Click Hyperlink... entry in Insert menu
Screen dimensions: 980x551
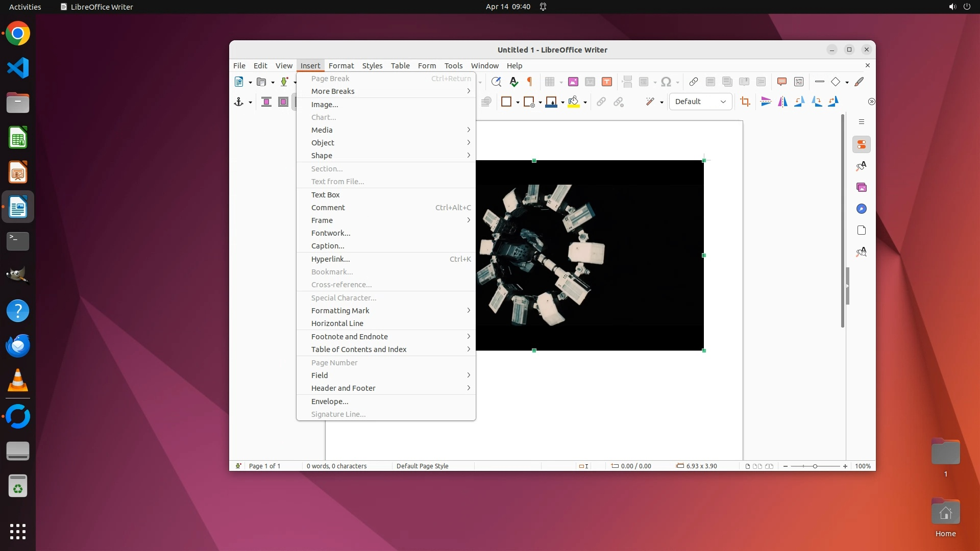tap(330, 259)
